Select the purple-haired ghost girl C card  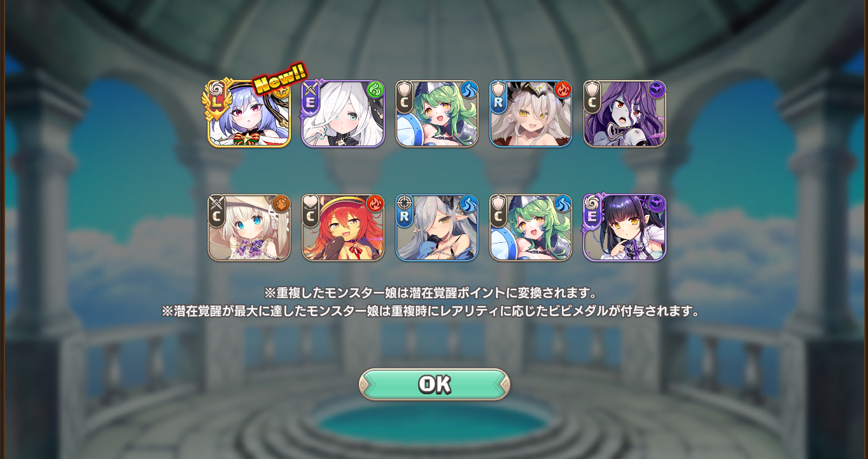[x=625, y=114]
